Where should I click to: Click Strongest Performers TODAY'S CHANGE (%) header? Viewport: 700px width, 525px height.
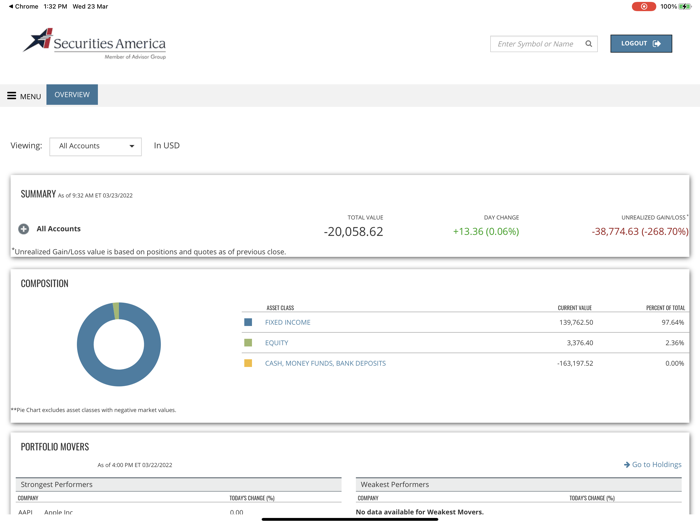point(252,498)
